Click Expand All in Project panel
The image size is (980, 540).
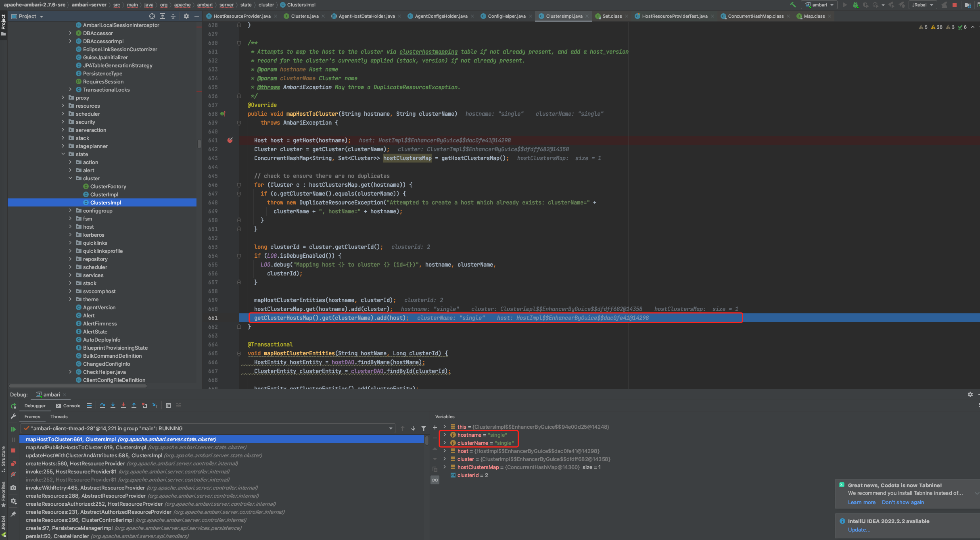tap(163, 16)
